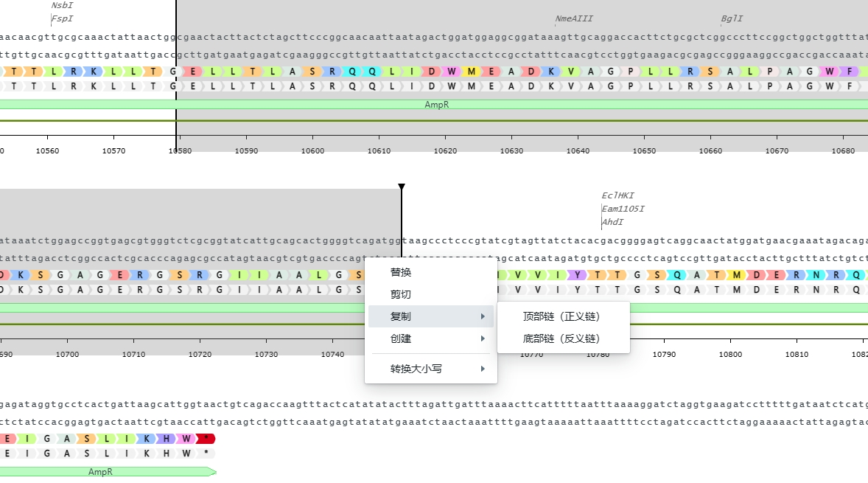Expand the 复制 submenu arrow
Screen dimensions: 868x483
(483, 316)
